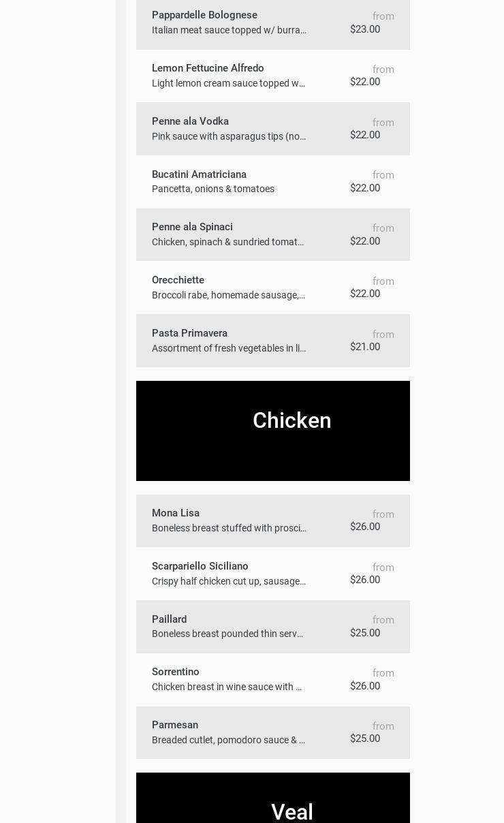The image size is (504, 823).
Task: Click the "Pancetta, onions & tomatoes" description
Action: pyautogui.click(x=213, y=189)
